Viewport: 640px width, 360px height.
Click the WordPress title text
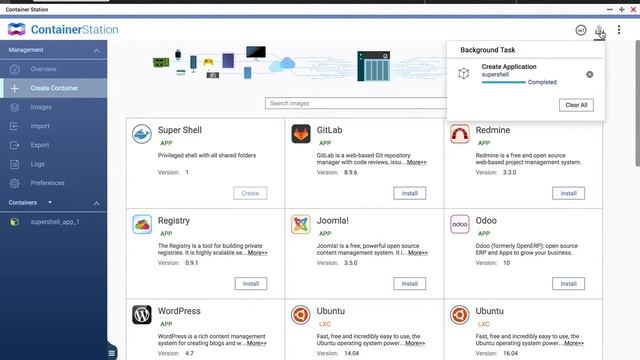point(179,311)
